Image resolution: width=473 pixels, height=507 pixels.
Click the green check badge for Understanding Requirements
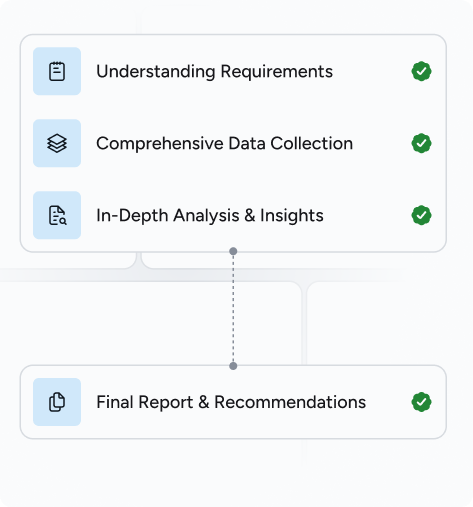(421, 71)
